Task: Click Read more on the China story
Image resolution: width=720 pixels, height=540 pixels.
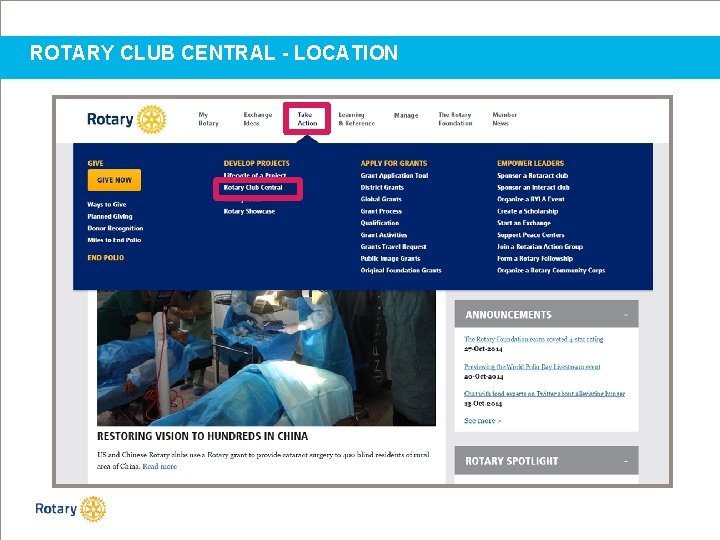Action: (159, 467)
